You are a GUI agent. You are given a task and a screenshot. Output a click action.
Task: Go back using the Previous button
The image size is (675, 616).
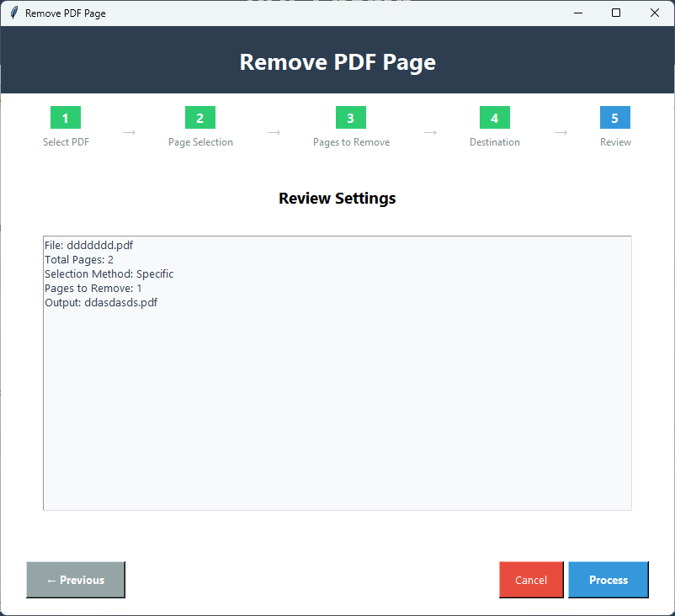(75, 580)
